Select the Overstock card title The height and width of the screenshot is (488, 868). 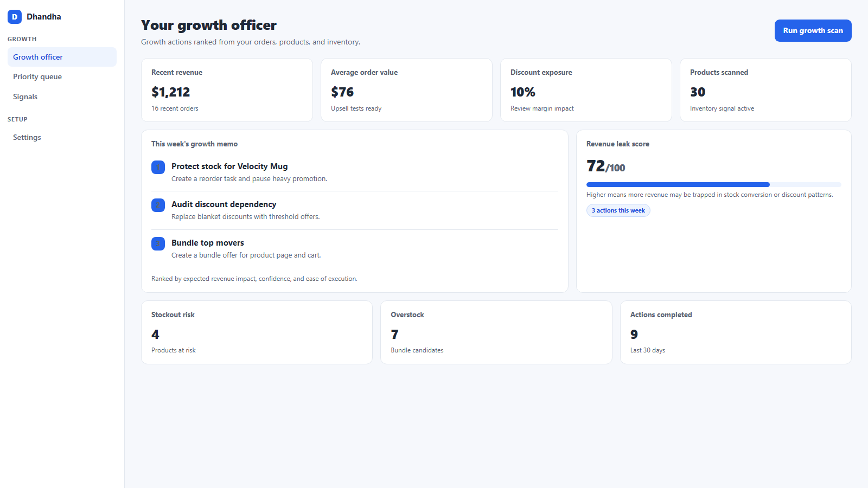(407, 314)
